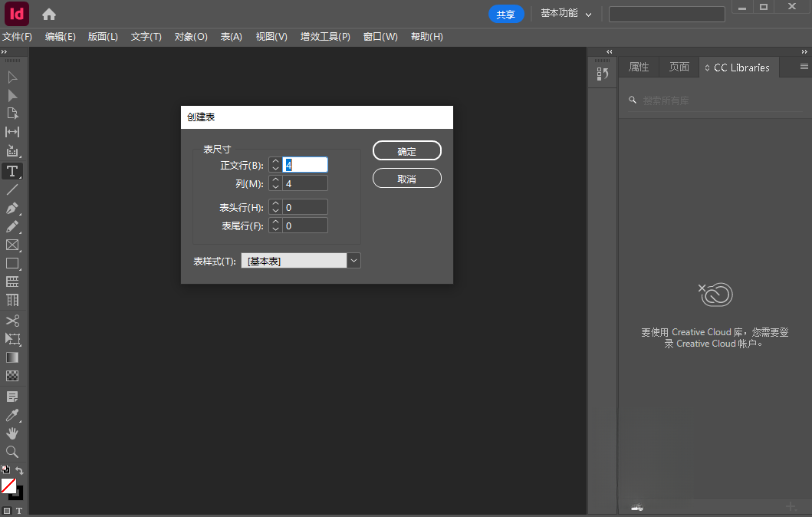The width and height of the screenshot is (812, 517).
Task: Click the 正文行 value field
Action: tap(305, 165)
